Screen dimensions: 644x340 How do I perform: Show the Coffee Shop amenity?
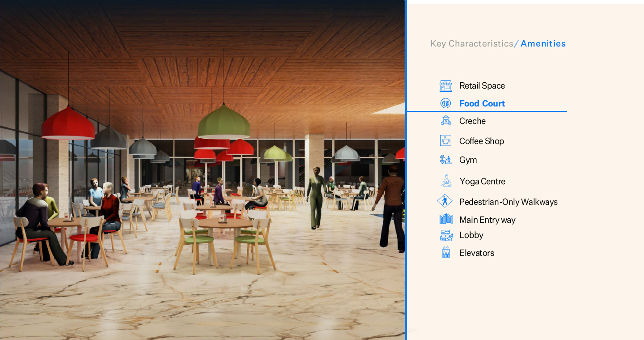482,141
